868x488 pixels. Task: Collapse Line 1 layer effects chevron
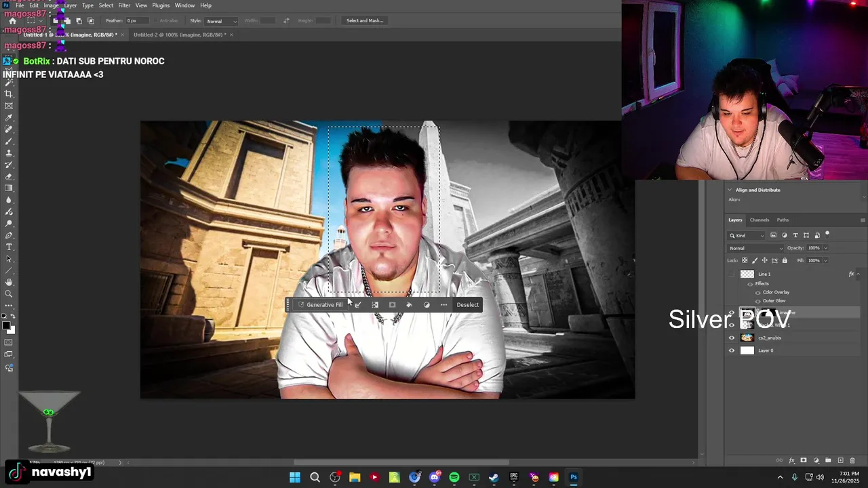(x=859, y=274)
